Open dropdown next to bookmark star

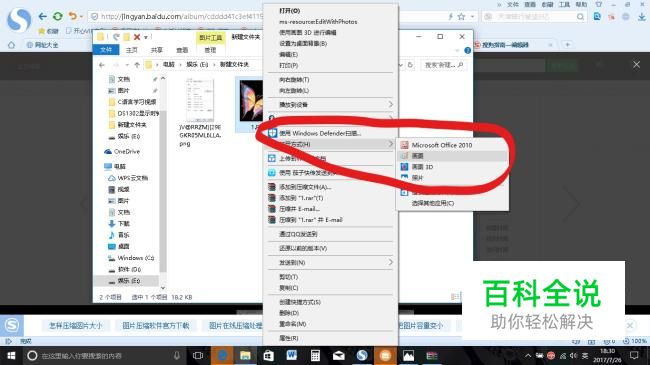tap(472, 17)
